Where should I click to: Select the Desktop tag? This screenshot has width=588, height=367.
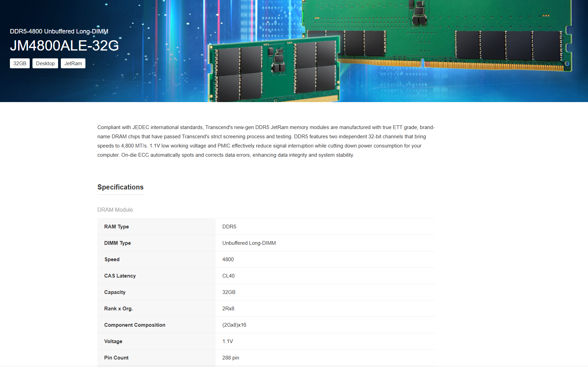tap(45, 63)
